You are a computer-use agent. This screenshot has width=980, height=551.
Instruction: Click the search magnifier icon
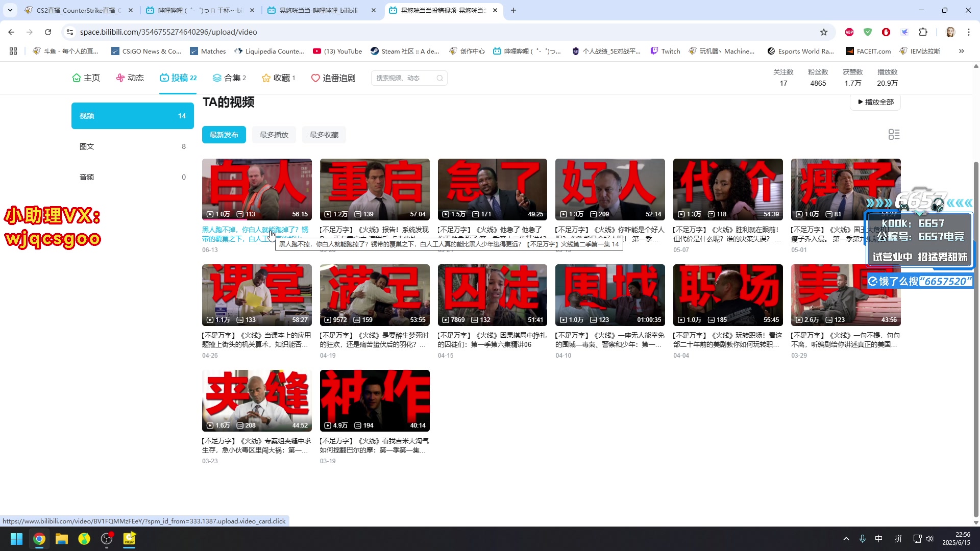(x=440, y=78)
